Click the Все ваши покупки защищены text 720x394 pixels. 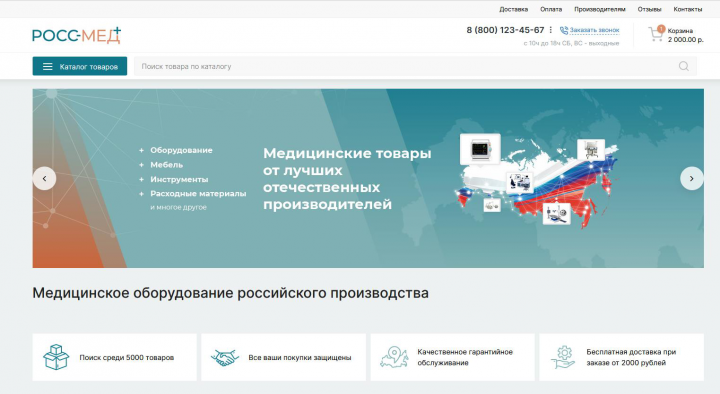[x=300, y=358]
